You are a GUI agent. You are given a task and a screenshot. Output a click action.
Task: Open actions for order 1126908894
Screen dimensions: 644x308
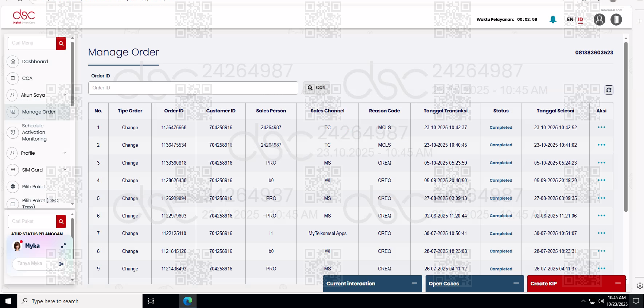click(x=601, y=198)
